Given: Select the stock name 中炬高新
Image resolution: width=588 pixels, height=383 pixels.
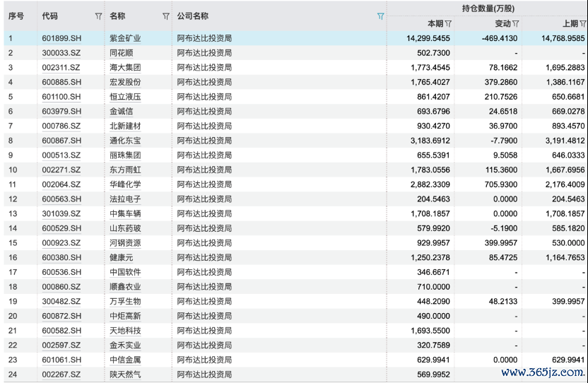Looking at the screenshot, I should pos(125,317).
